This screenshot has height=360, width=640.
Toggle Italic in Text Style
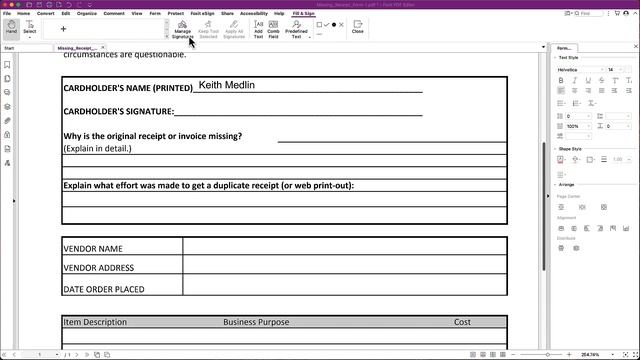[575, 80]
